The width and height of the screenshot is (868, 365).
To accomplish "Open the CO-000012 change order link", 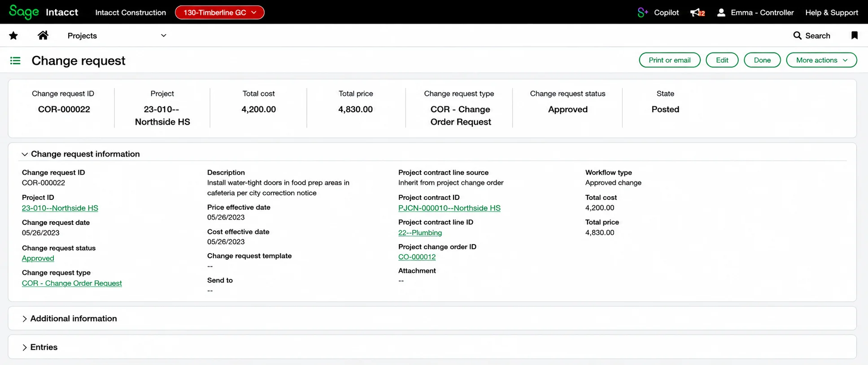I will 417,257.
